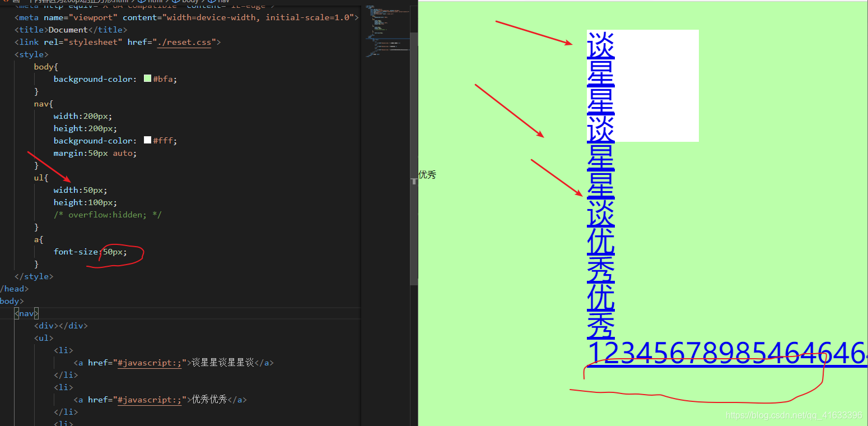Click the code minimap overview
The height and width of the screenshot is (426, 868).
(x=388, y=31)
